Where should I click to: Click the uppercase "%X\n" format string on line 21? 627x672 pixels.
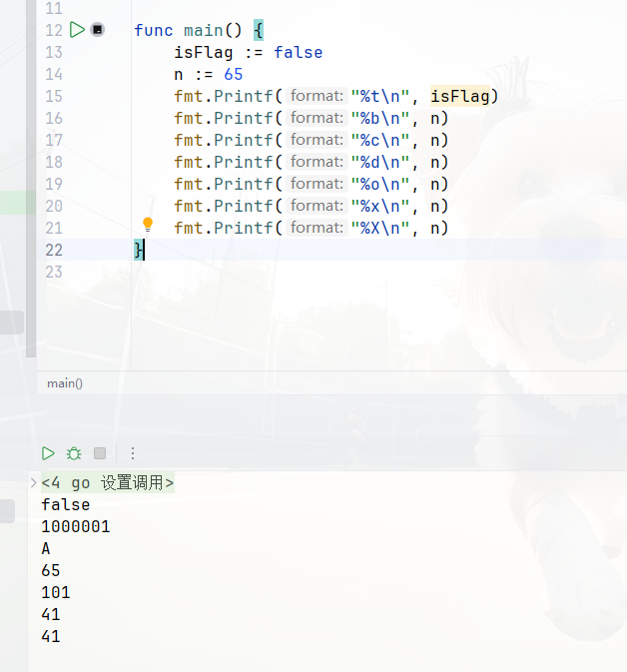point(380,228)
